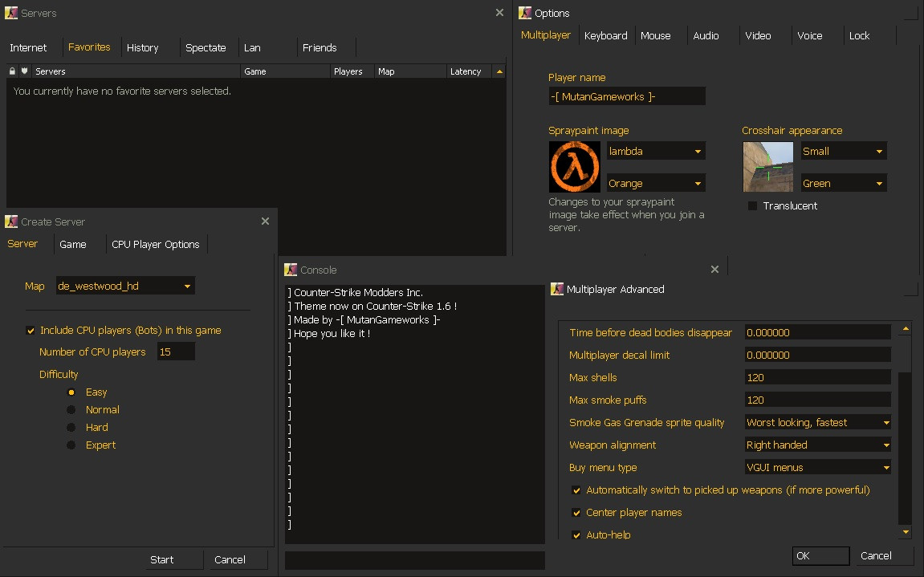Enable the Translucent crosshair checkbox
This screenshot has width=924, height=577.
click(x=752, y=205)
